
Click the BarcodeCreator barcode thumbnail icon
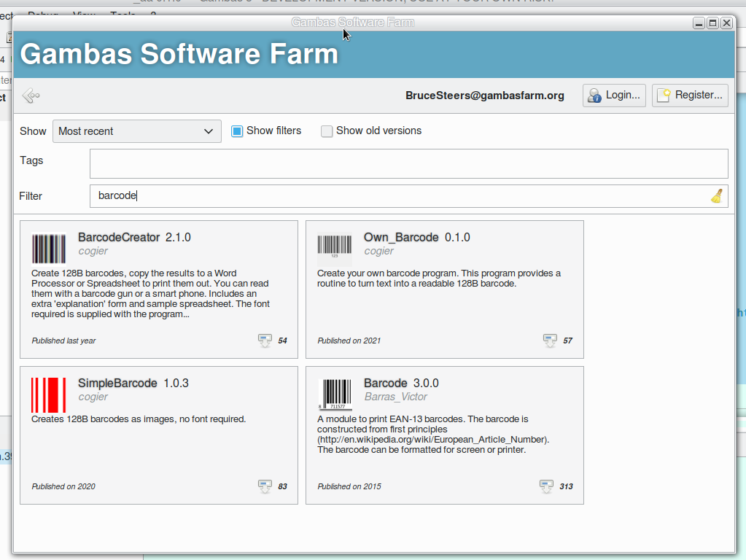[x=49, y=248]
